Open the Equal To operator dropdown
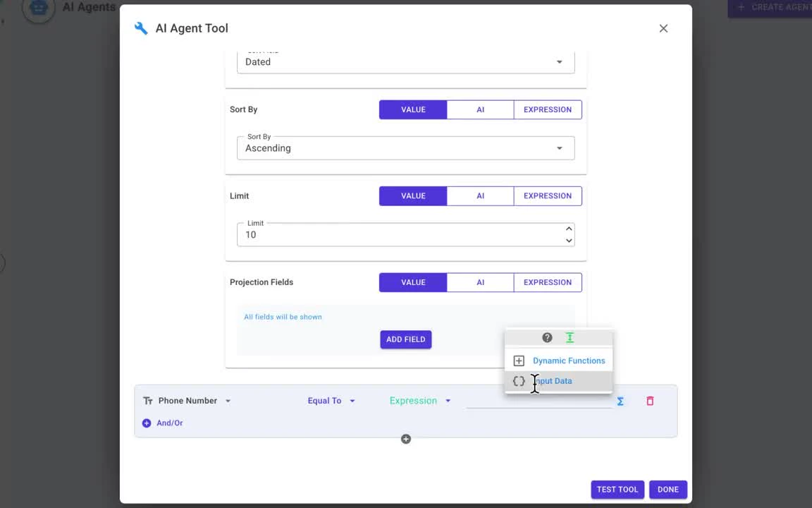812x508 pixels. pyautogui.click(x=331, y=401)
